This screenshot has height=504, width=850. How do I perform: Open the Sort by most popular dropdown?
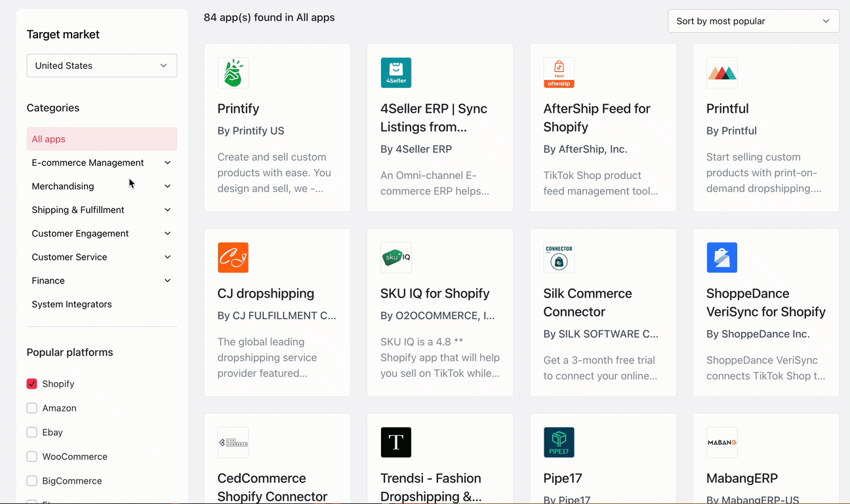coord(753,21)
